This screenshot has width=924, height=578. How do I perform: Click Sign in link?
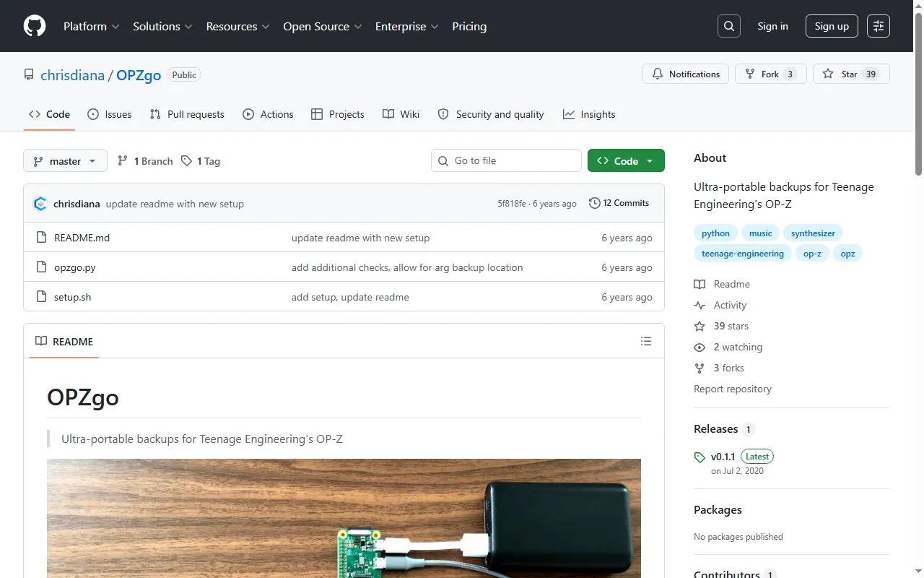click(x=772, y=26)
